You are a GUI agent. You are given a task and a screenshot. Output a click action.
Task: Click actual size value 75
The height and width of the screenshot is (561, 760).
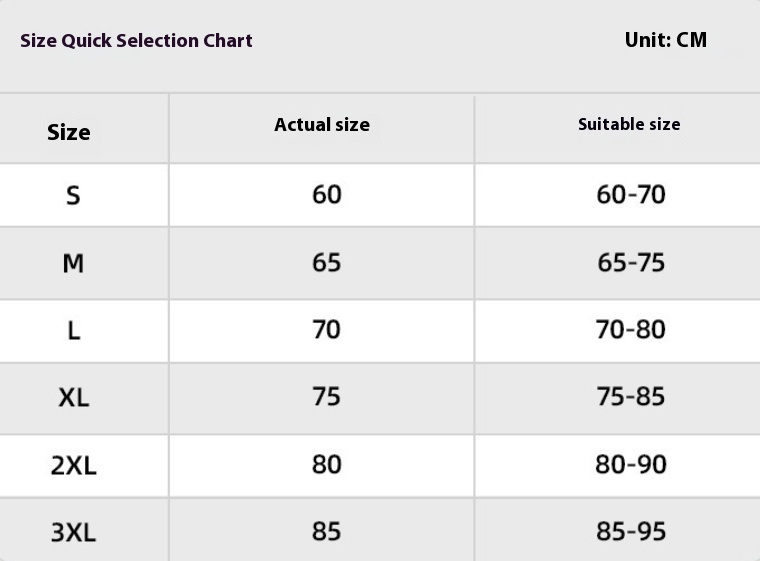327,397
